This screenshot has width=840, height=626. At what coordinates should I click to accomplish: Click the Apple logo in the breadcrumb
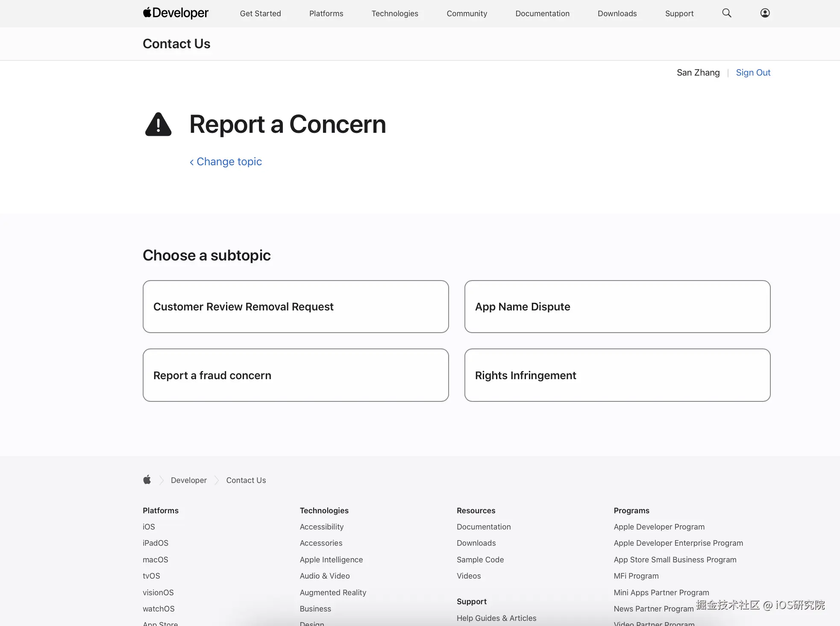point(147,480)
